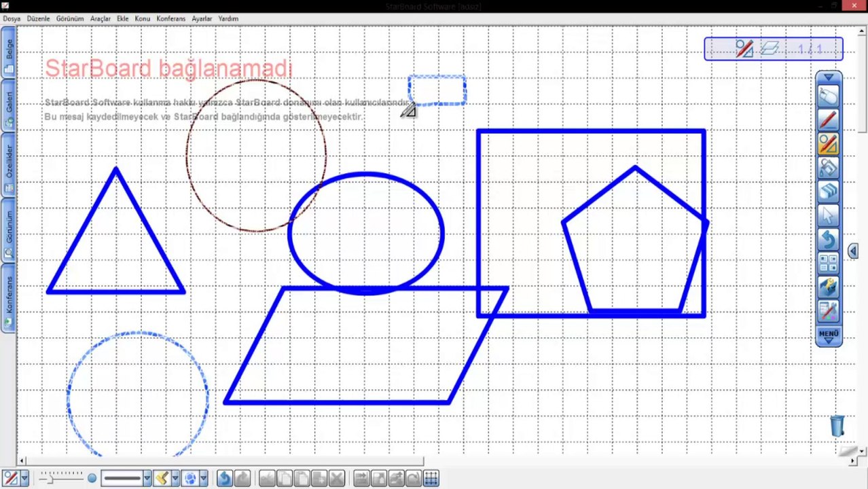The image size is (868, 489).
Task: Open the Dosya menu
Action: coord(12,18)
